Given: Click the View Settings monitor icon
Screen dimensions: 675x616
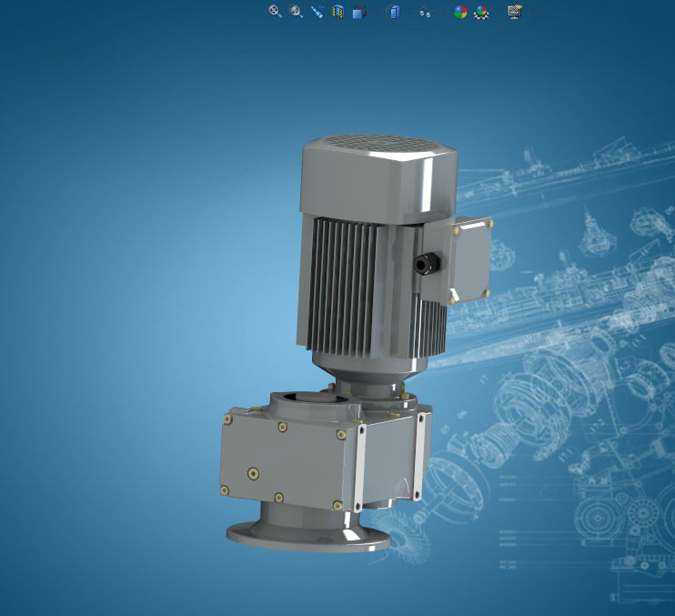Looking at the screenshot, I should click(515, 12).
